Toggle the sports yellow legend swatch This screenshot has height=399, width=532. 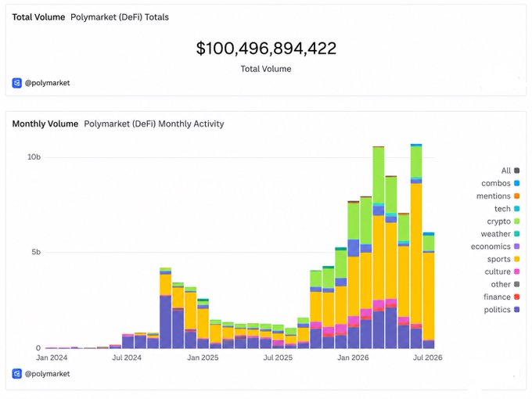516,259
